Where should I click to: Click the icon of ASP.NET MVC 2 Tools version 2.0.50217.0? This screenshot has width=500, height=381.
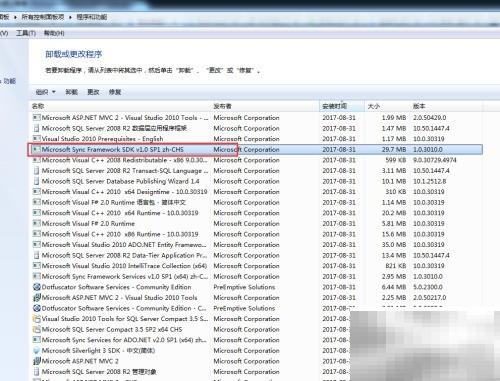point(37,298)
